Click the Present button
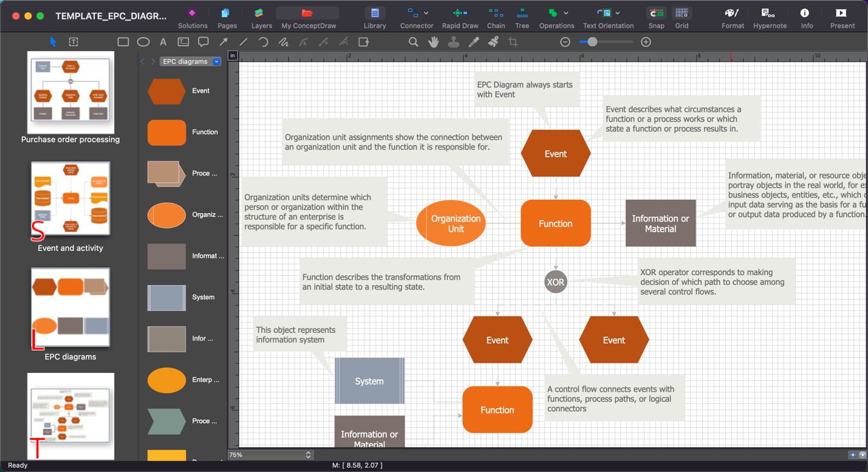The height and width of the screenshot is (472, 868). (842, 18)
